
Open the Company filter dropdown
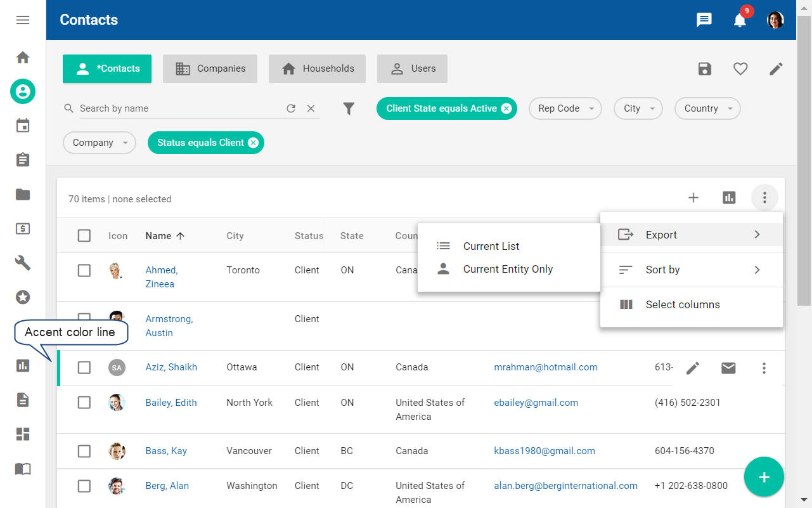coord(99,143)
